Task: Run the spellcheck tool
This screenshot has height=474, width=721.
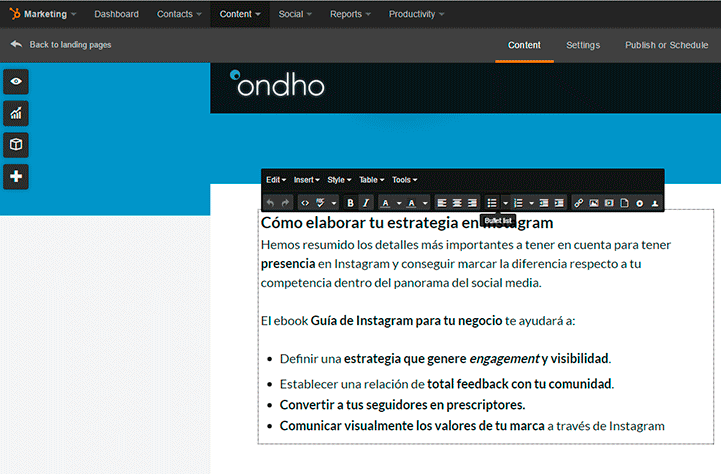Action: pos(320,203)
